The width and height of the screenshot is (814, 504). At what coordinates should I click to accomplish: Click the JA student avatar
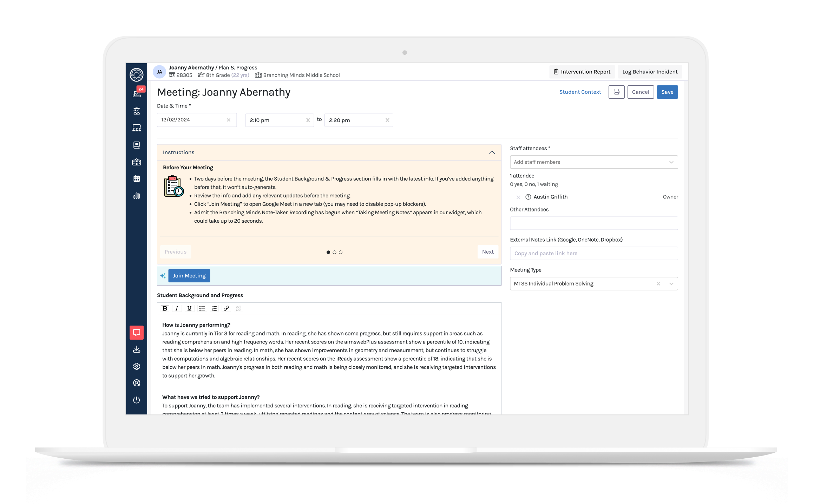159,72
